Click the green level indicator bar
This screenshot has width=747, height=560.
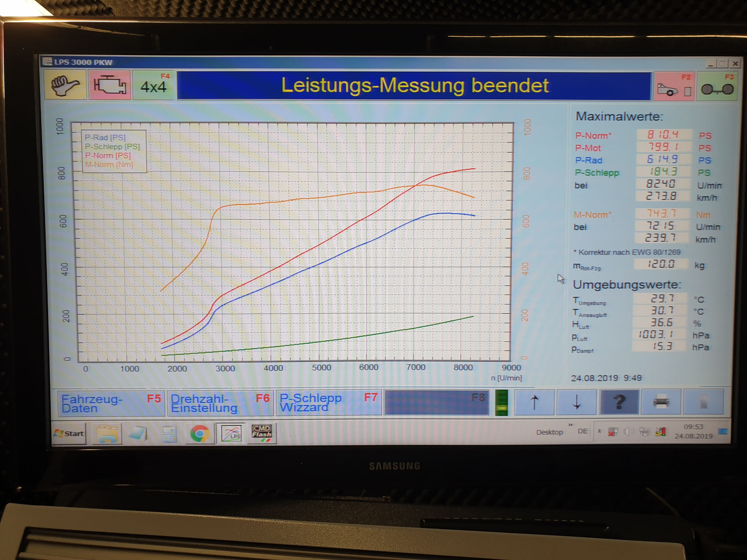[x=502, y=402]
